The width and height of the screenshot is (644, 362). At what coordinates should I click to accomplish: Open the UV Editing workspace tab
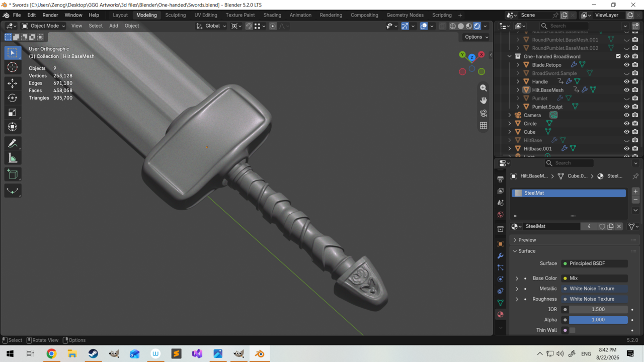tap(206, 15)
